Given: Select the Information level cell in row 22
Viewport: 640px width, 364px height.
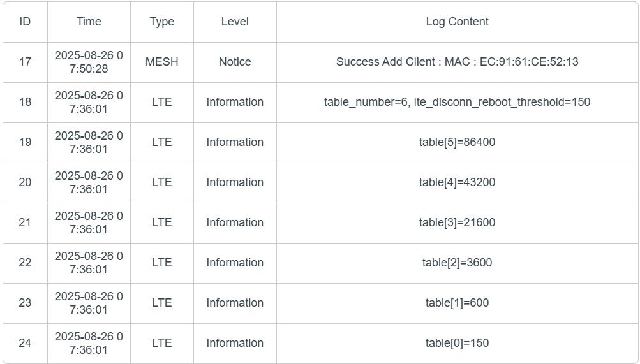Looking at the screenshot, I should pos(235,263).
